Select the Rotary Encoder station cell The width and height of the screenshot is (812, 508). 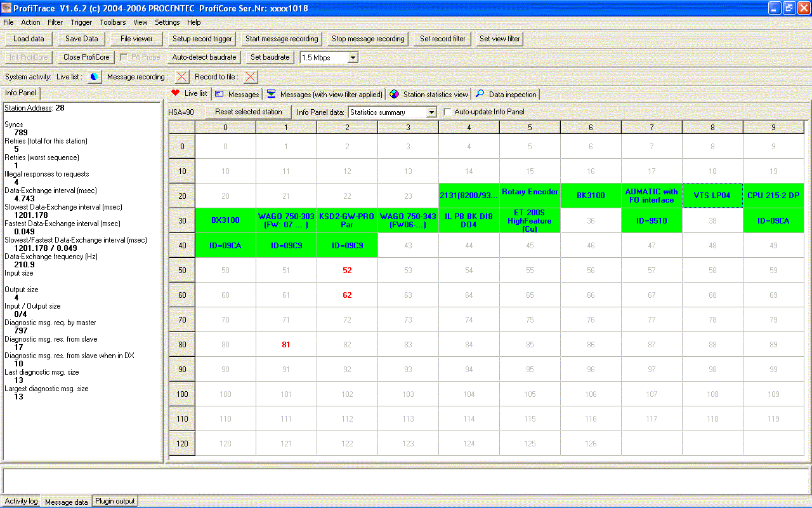tap(530, 196)
